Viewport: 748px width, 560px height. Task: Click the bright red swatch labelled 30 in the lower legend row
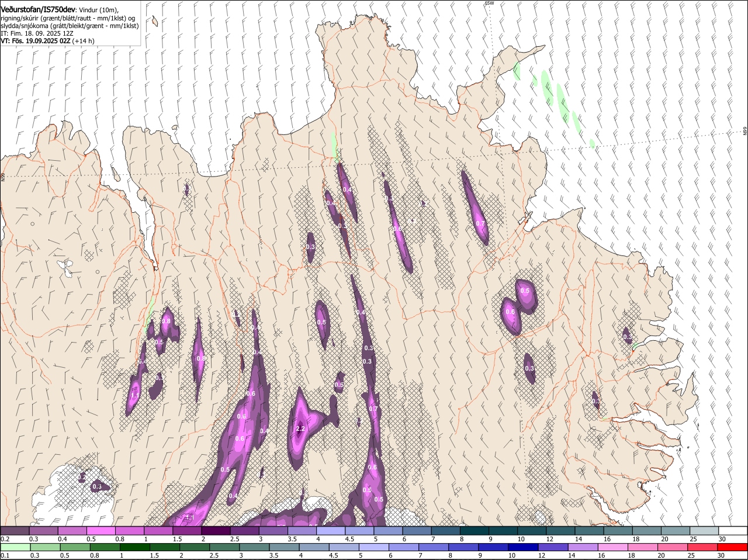coord(733,548)
